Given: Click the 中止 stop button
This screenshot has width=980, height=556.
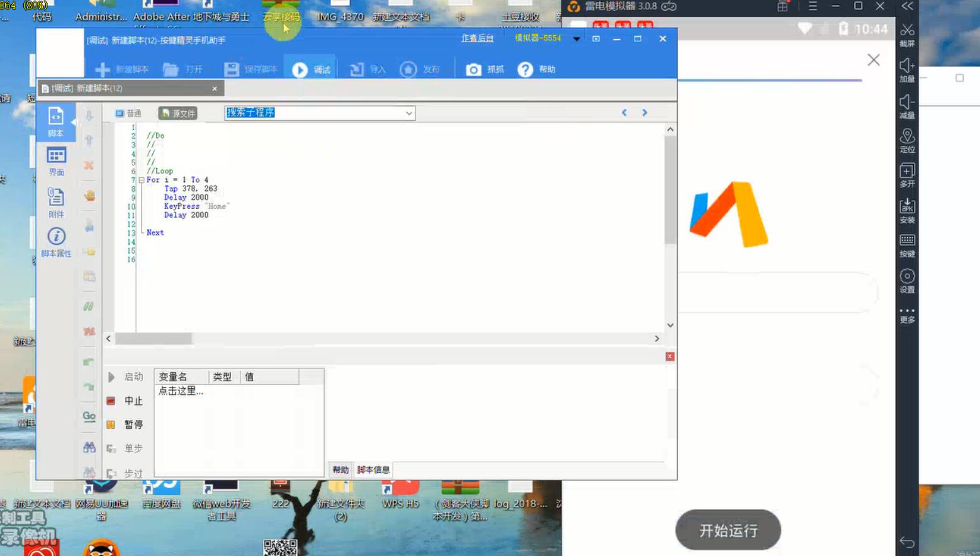Looking at the screenshot, I should [x=125, y=401].
